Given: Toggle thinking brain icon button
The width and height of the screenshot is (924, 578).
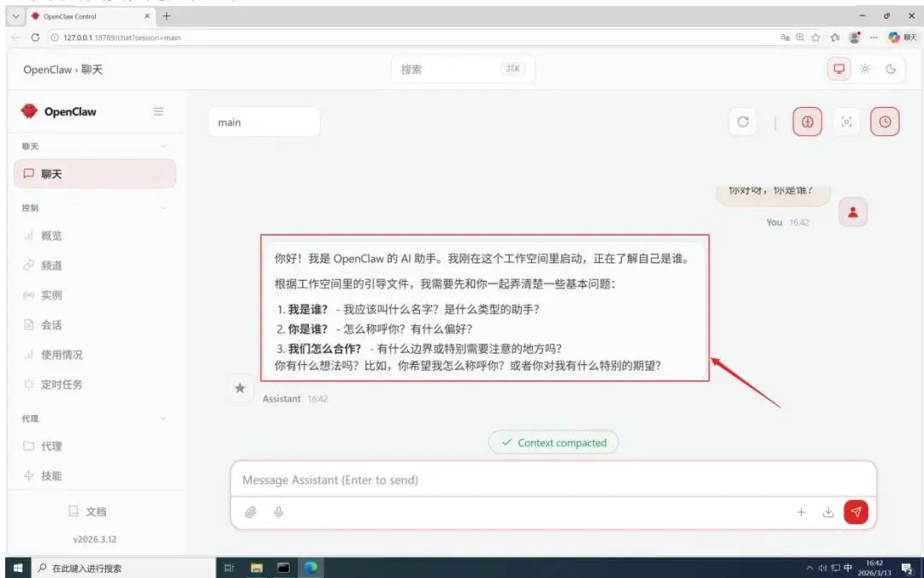Looking at the screenshot, I should [x=807, y=122].
